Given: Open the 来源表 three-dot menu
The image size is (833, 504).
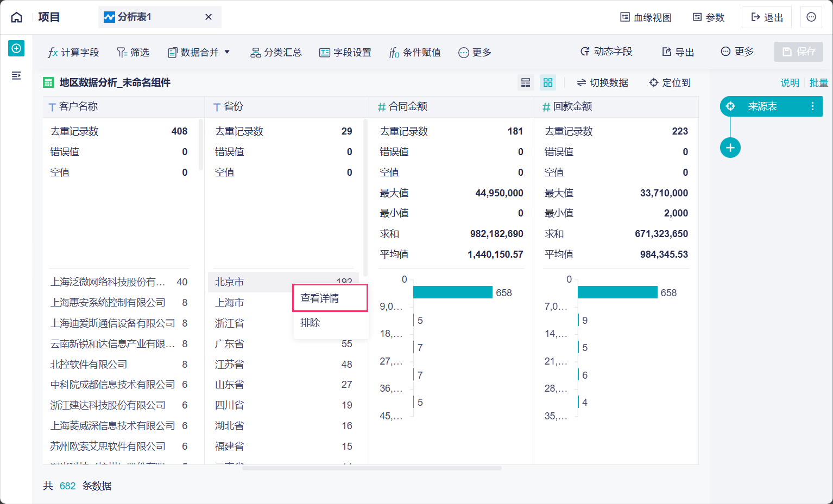Looking at the screenshot, I should [812, 106].
